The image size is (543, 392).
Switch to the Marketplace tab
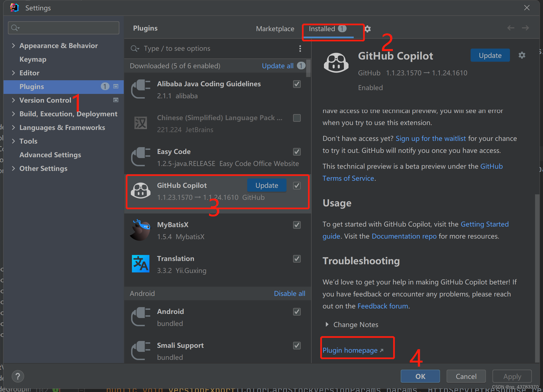pos(275,29)
